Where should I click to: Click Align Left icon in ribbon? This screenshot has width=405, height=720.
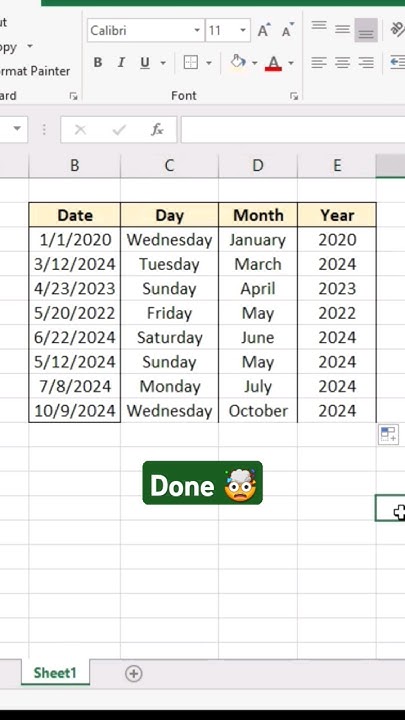(319, 62)
